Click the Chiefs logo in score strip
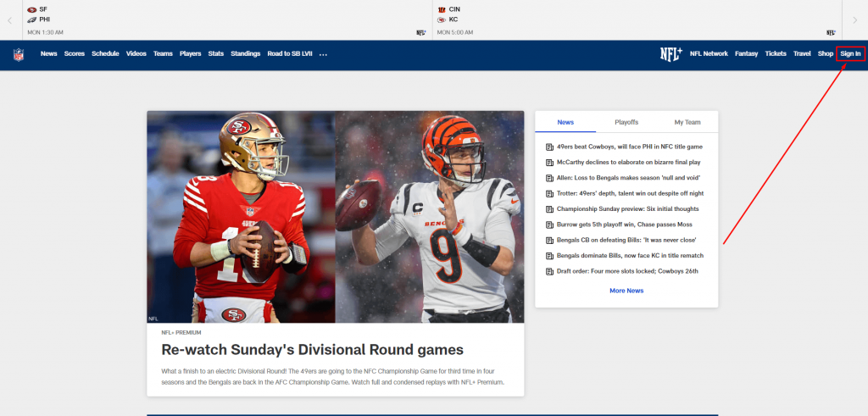 [442, 19]
